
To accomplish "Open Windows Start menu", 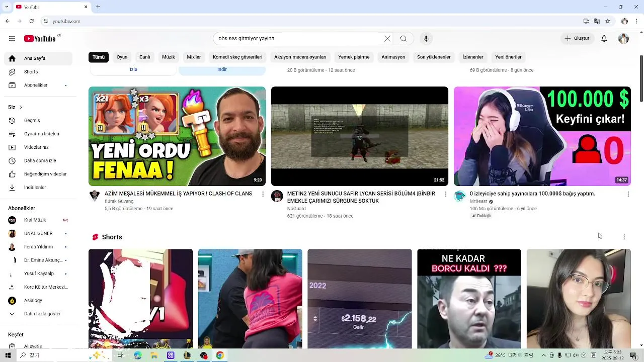I will click(8, 355).
